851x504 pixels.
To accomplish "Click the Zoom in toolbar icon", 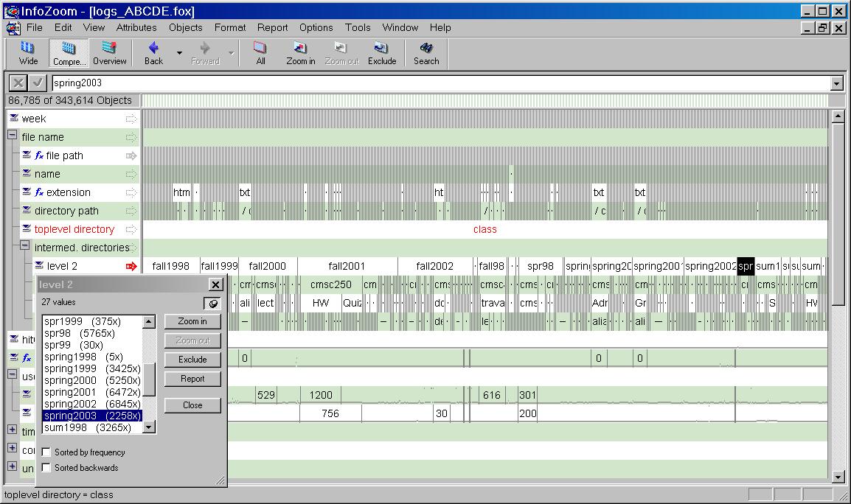I will point(301,53).
